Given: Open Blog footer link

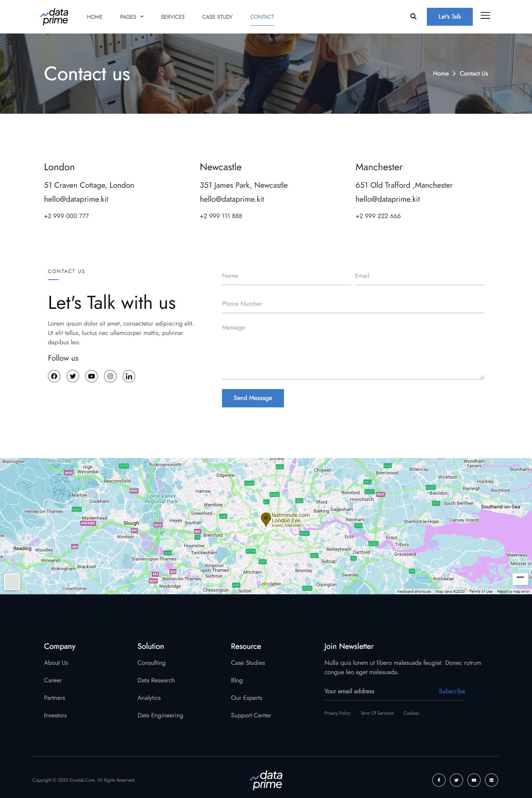Looking at the screenshot, I should click(237, 680).
